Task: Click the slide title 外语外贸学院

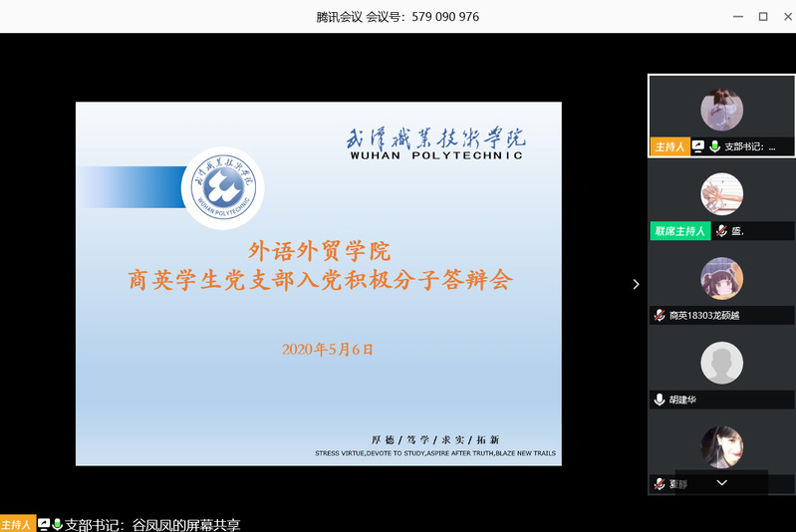Action: pyautogui.click(x=319, y=250)
